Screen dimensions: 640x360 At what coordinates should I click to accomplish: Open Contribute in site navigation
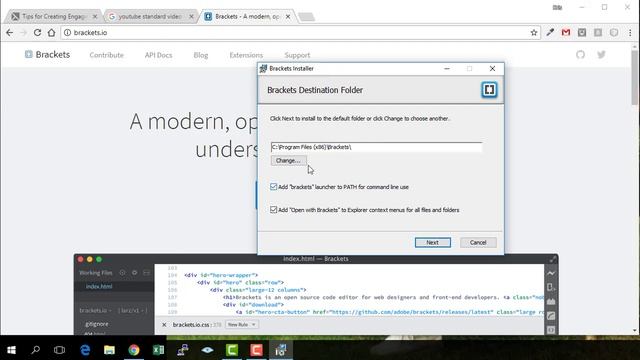click(x=107, y=55)
